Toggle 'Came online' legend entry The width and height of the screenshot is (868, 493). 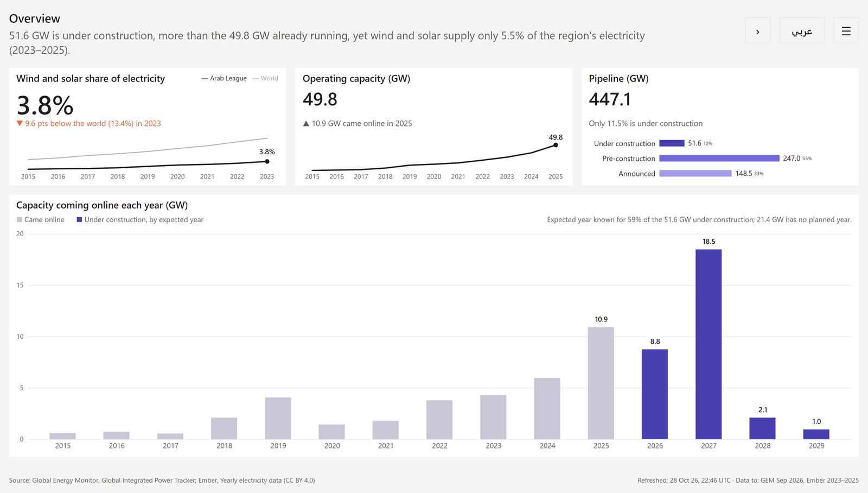click(x=41, y=220)
